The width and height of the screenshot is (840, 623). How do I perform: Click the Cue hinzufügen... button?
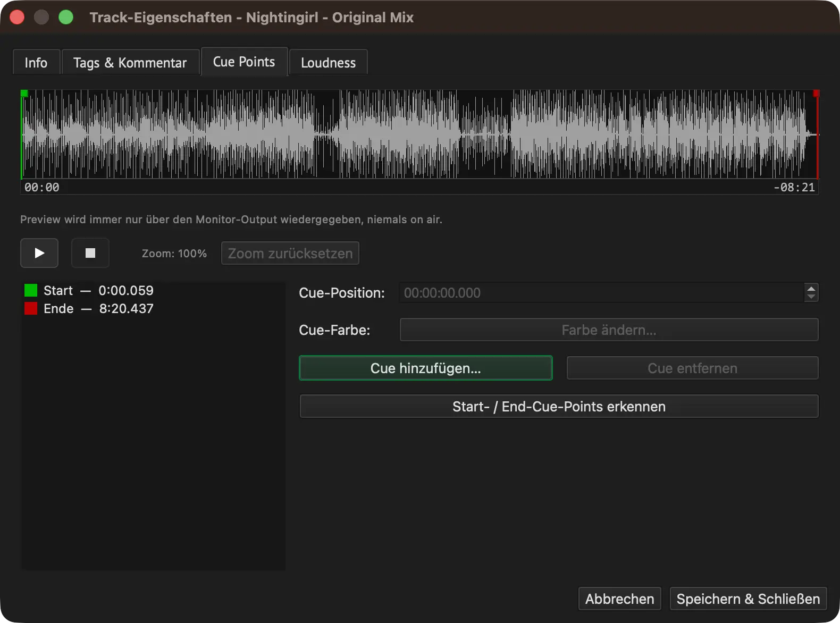point(426,368)
